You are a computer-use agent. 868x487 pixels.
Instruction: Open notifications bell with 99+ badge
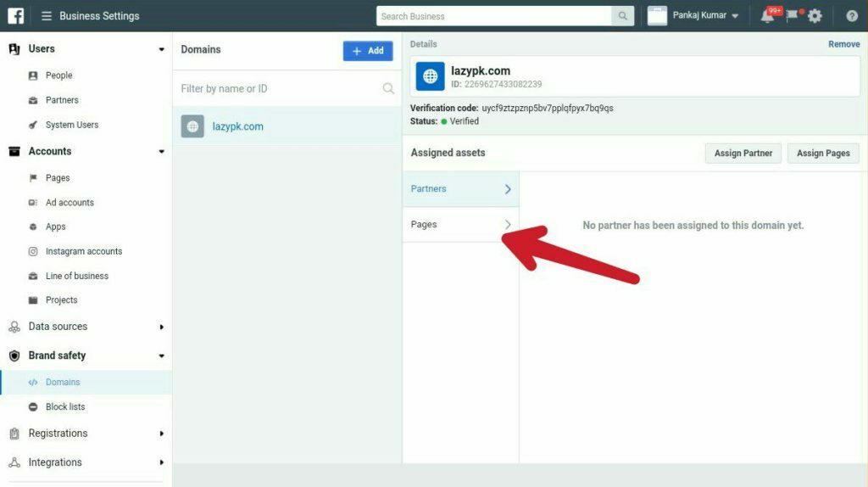pyautogui.click(x=767, y=16)
